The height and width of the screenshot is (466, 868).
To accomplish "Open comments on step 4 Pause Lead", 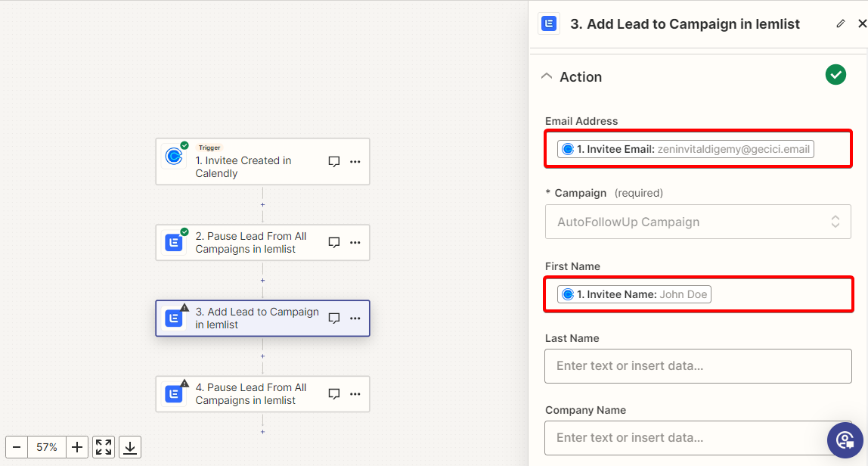I will coord(333,394).
